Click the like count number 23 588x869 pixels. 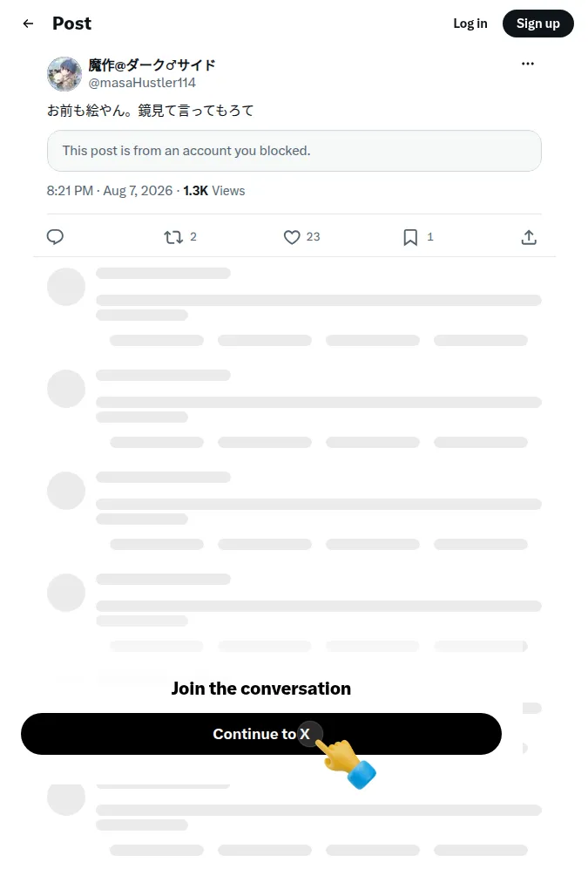(x=313, y=237)
